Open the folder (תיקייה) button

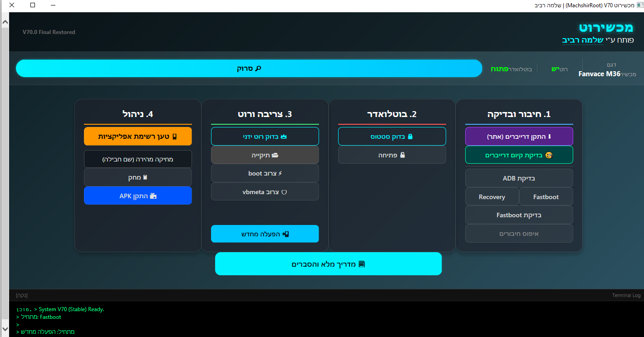click(265, 155)
